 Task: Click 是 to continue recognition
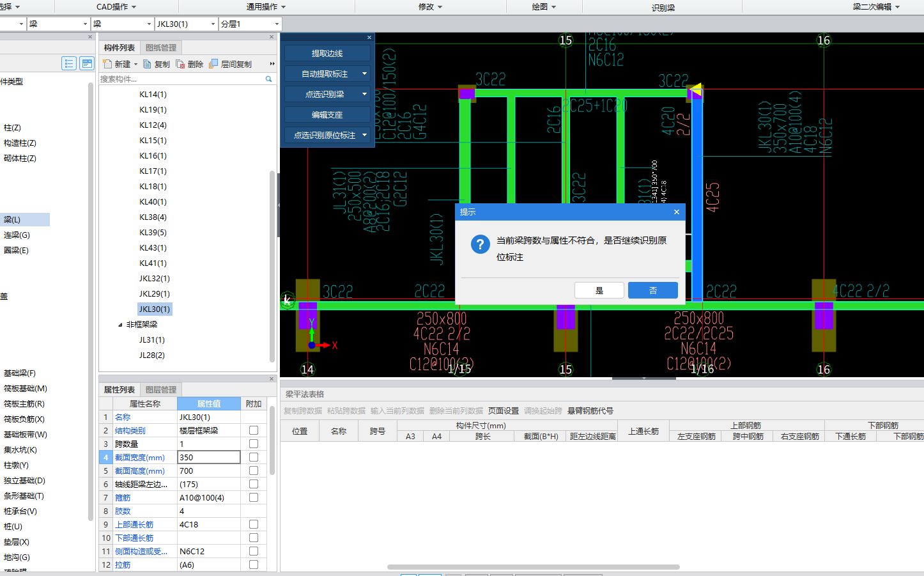coord(599,290)
